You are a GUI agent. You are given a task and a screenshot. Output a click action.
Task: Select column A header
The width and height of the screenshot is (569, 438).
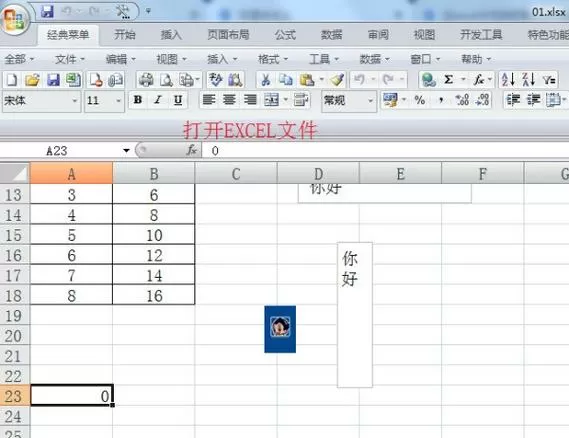71,173
